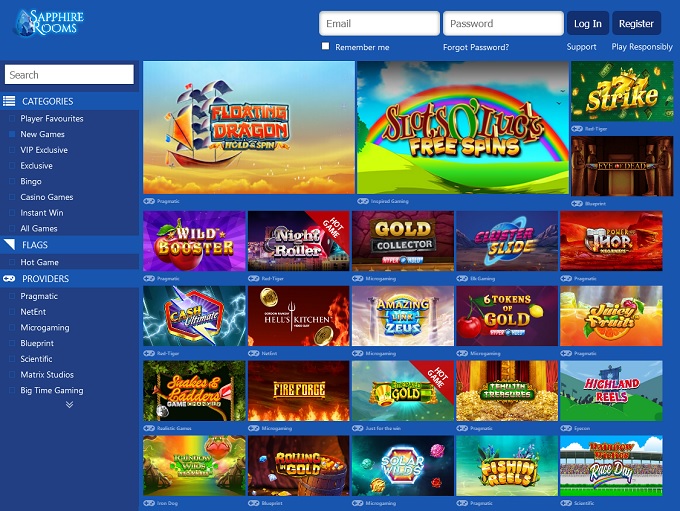Click the game Search field

(x=69, y=75)
